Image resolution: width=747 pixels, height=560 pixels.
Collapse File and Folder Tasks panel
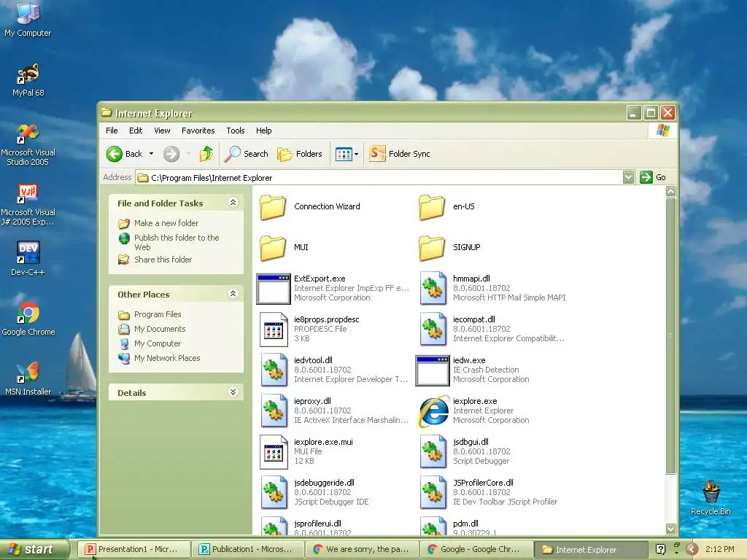point(233,203)
